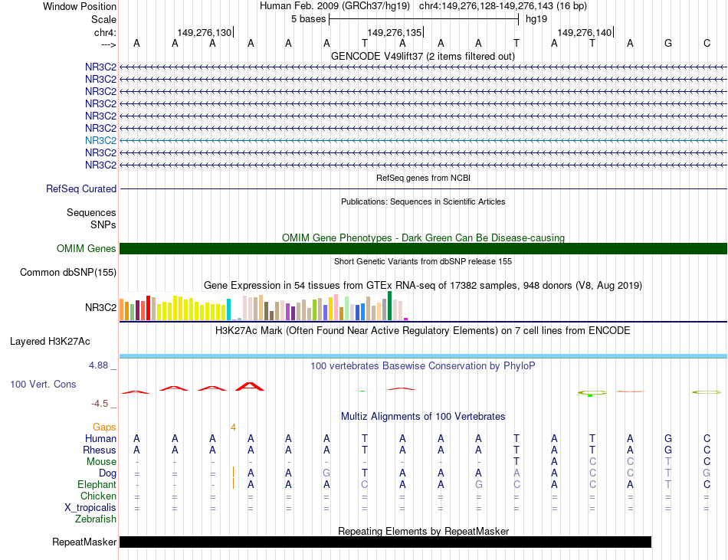Select the Human species label

tap(100, 438)
